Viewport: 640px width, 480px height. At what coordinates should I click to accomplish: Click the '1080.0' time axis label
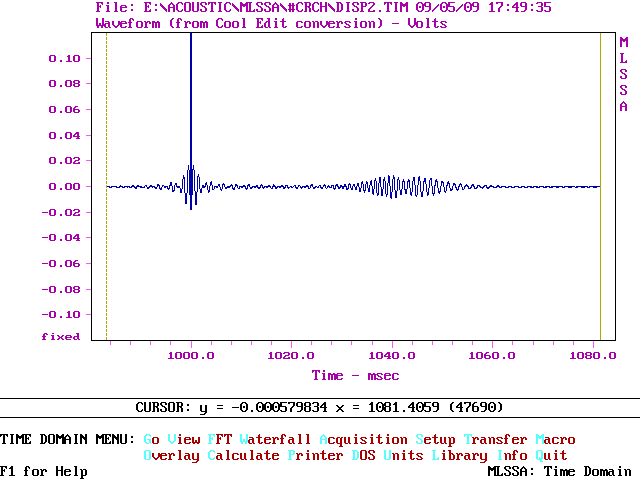pyautogui.click(x=593, y=356)
